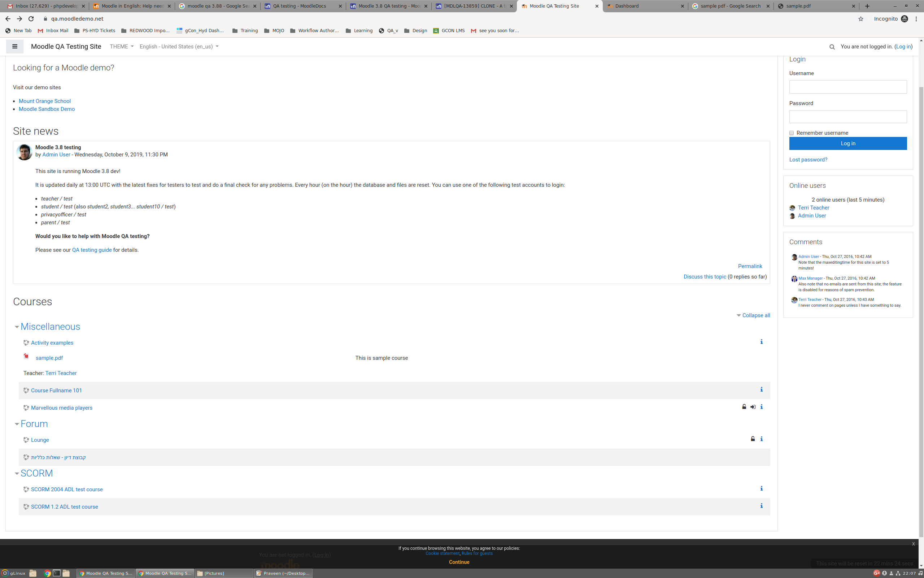Collapse the Forum category

point(16,424)
